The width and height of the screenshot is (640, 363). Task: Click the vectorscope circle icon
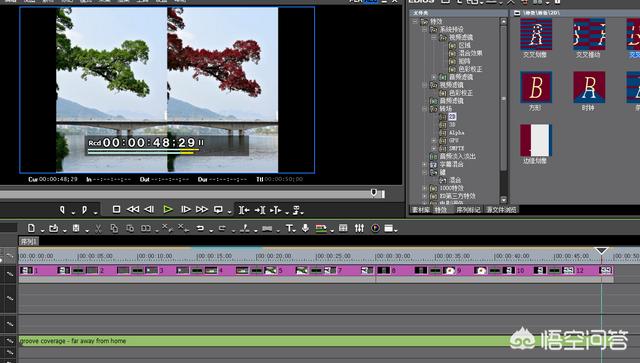(x=376, y=228)
